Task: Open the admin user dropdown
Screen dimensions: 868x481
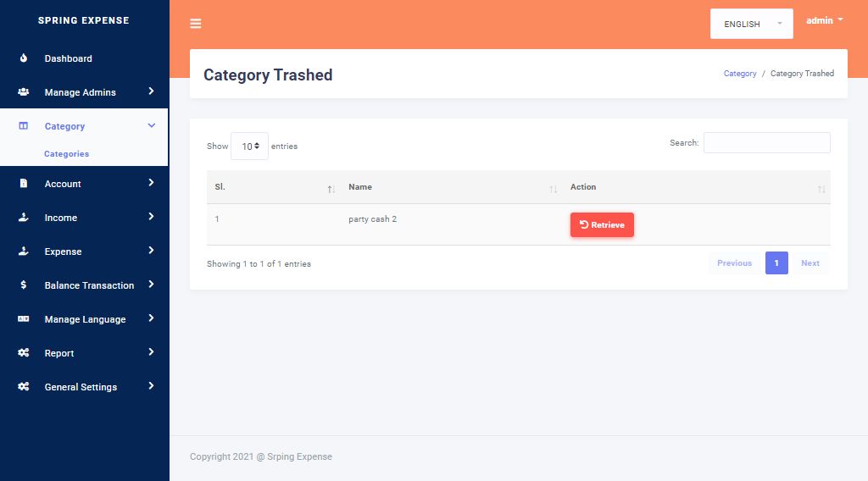Action: click(824, 20)
